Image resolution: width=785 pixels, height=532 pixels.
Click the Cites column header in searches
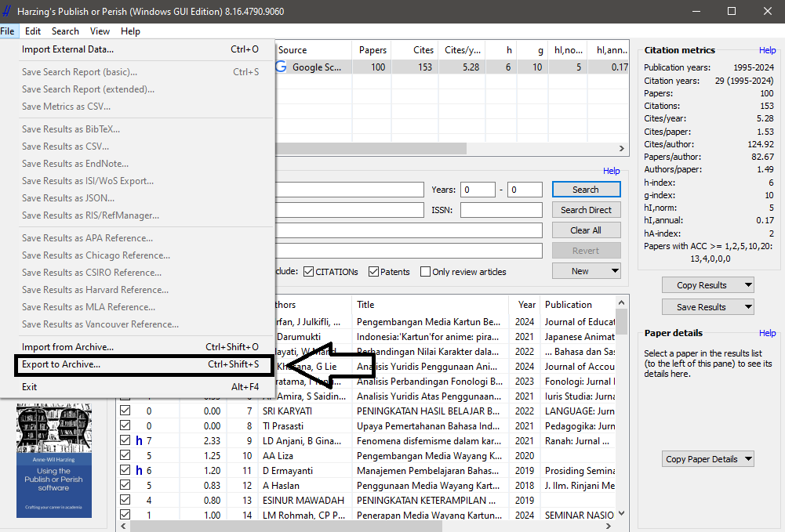(x=415, y=50)
